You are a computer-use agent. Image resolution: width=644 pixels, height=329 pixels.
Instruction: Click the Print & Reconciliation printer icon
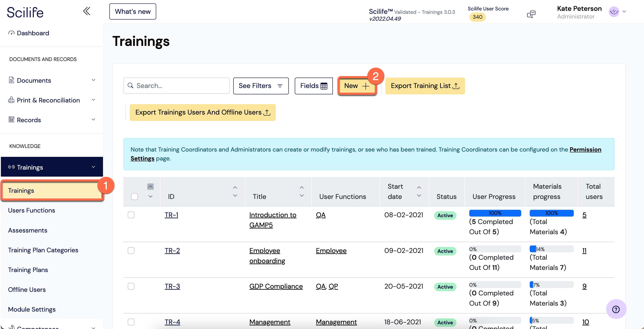point(11,100)
